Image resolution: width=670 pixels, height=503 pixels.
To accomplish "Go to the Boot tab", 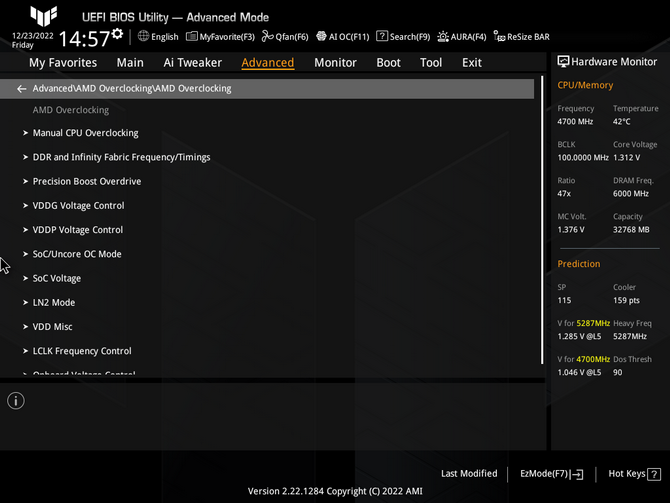I will (x=388, y=63).
